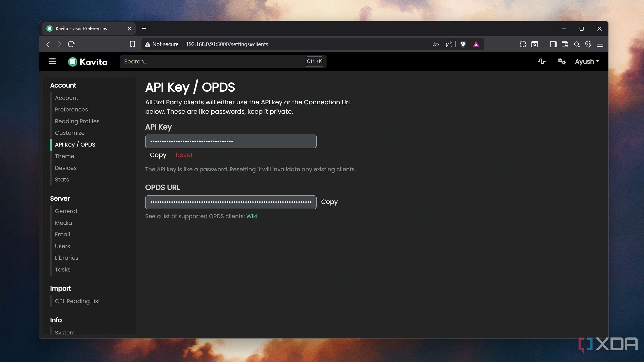Image resolution: width=644 pixels, height=362 pixels.
Task: Open CBL Reading List import
Action: tap(77, 301)
